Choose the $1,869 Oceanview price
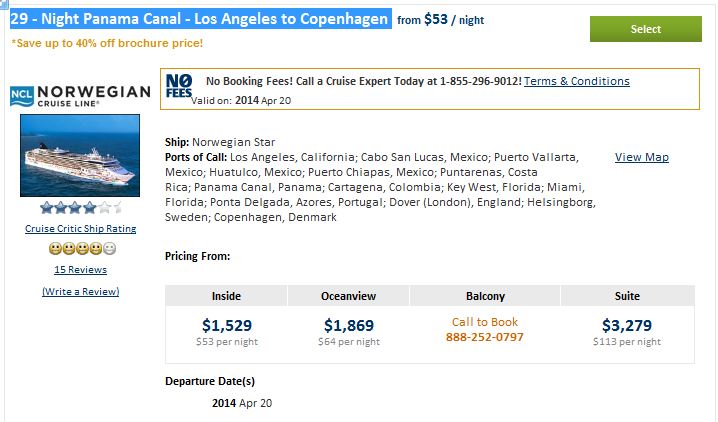The image size is (718, 422). (x=349, y=325)
